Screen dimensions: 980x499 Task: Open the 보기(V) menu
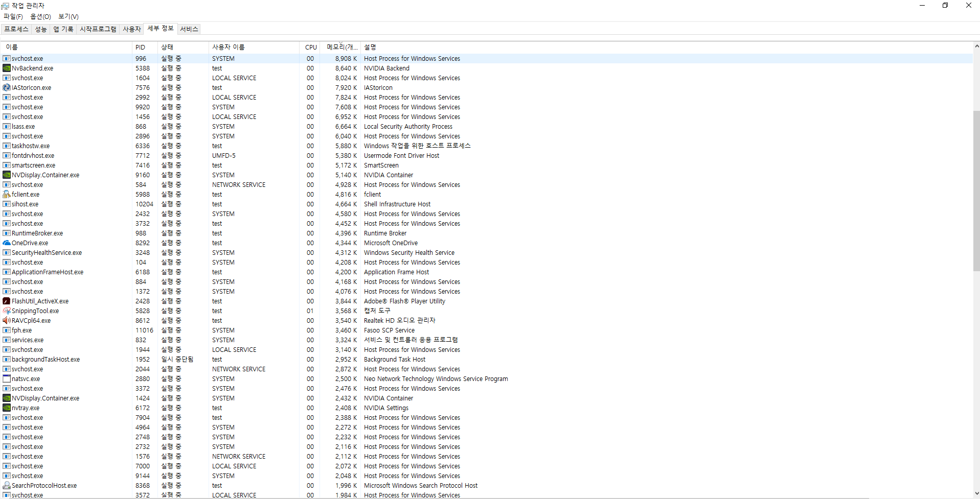[x=69, y=17]
